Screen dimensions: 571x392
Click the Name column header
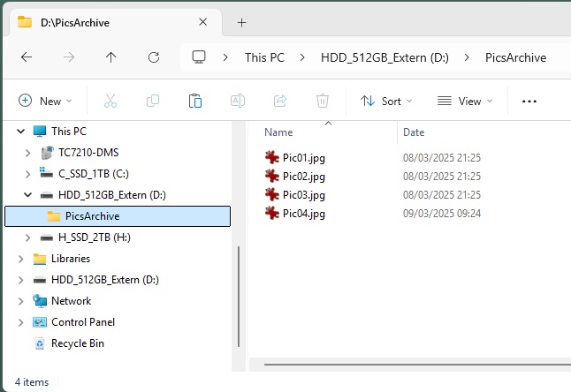tap(278, 132)
